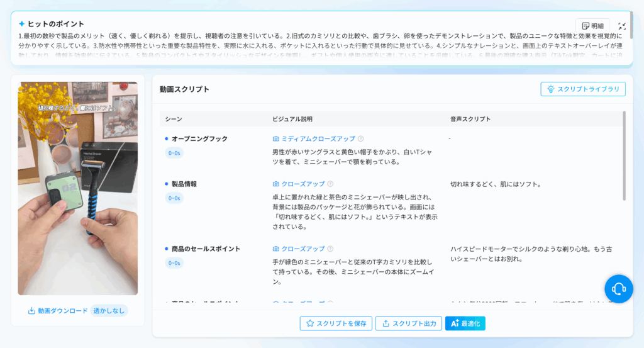Click the 0~0s tag under 商品のセールスポイント
The height and width of the screenshot is (348, 644).
(x=174, y=263)
